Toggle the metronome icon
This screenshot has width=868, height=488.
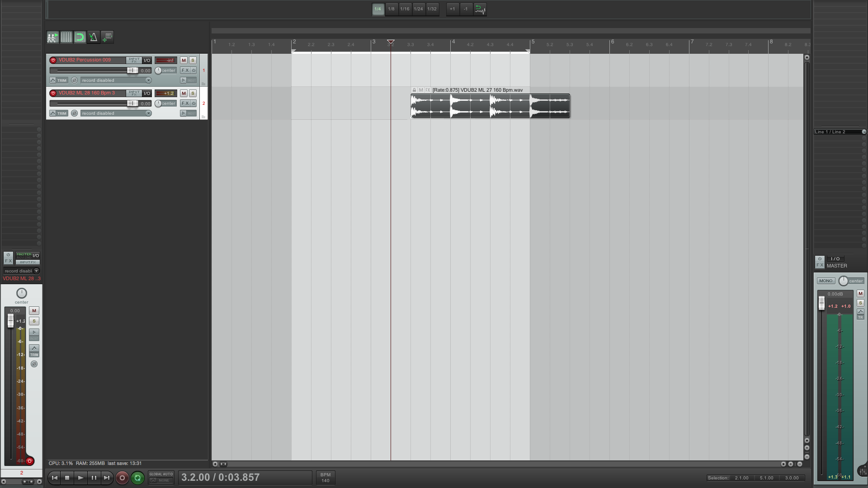(93, 38)
